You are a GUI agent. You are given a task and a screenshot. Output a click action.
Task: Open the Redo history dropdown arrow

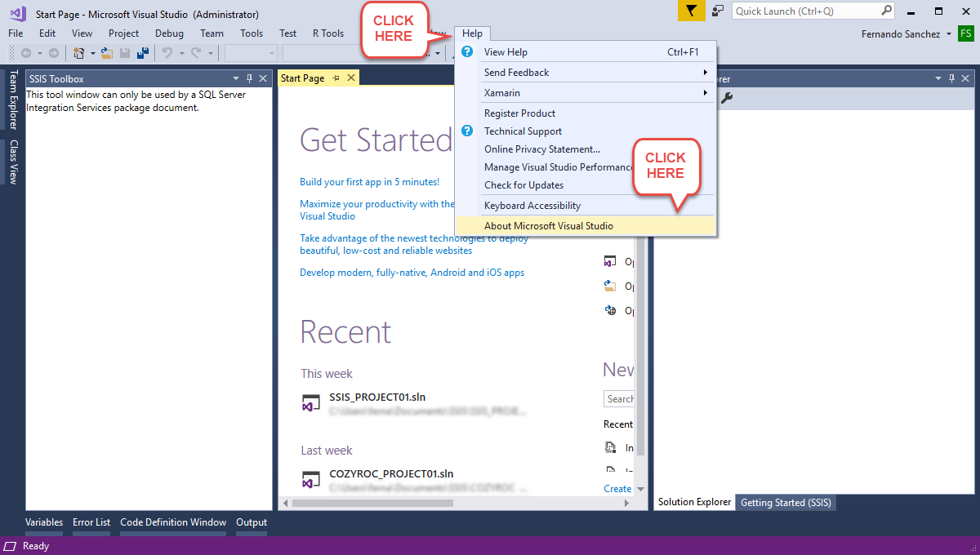coord(209,53)
